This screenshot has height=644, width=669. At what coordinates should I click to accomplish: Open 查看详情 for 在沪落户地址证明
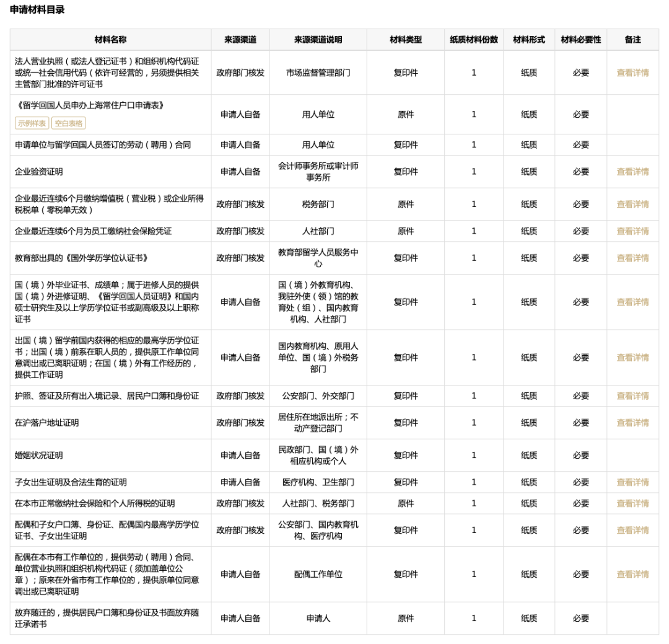coord(632,423)
